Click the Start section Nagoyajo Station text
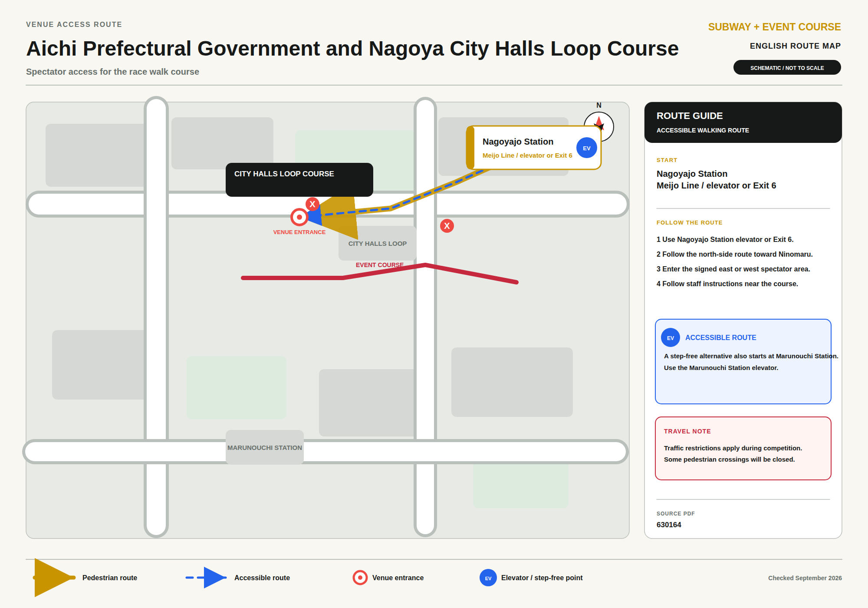 pos(692,174)
